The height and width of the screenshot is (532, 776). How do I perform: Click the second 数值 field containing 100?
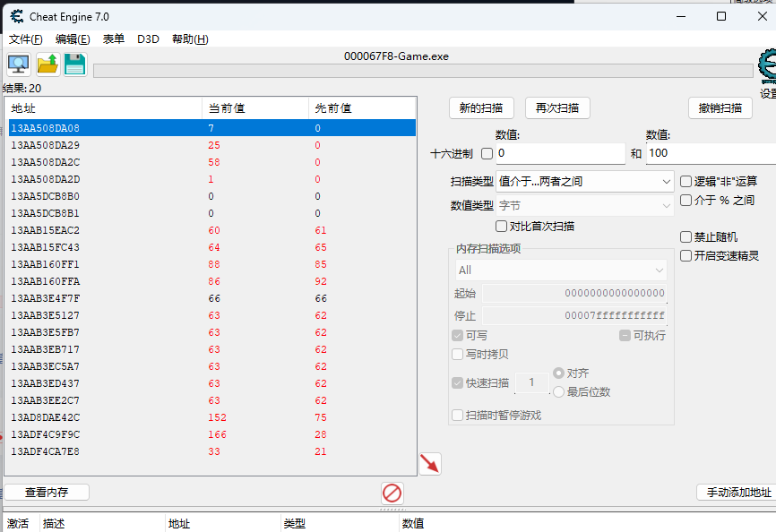pyautogui.click(x=711, y=153)
